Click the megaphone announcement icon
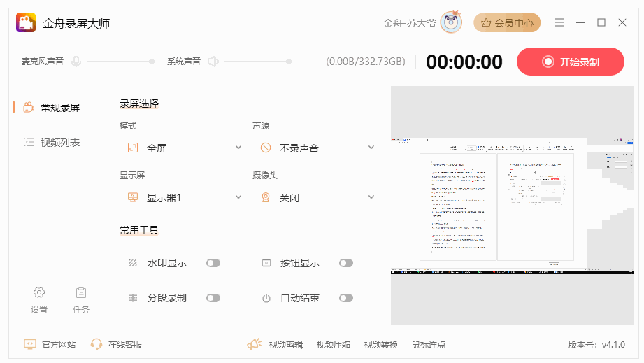 coord(255,343)
